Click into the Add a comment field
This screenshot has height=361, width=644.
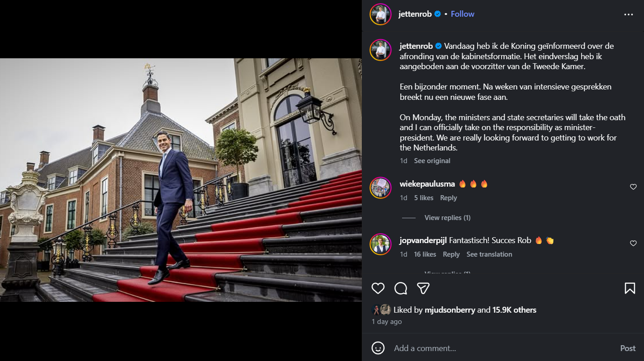[497, 348]
